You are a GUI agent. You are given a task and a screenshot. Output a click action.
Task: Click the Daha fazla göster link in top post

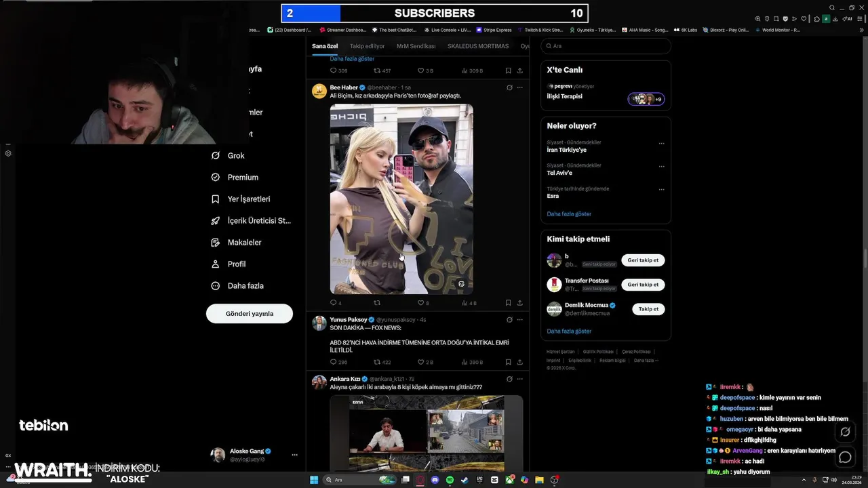pyautogui.click(x=352, y=59)
